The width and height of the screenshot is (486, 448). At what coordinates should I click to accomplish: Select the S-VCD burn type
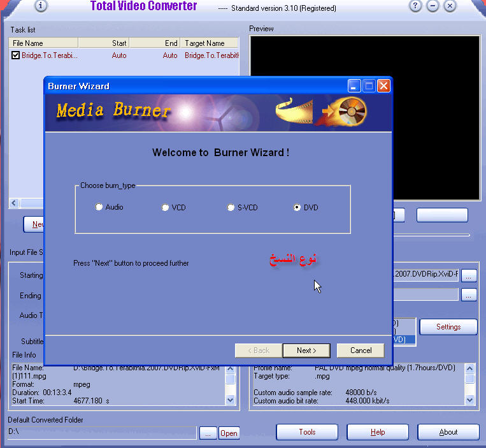[x=231, y=207]
